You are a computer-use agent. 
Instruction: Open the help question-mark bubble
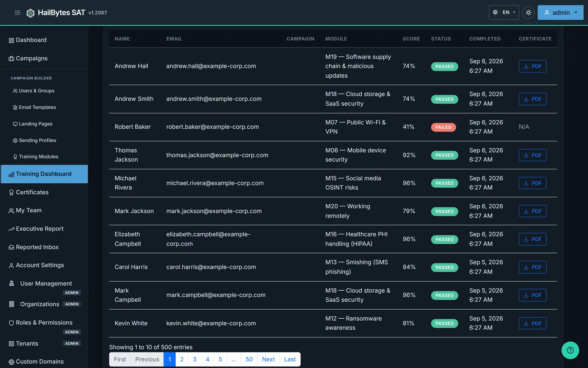pos(570,350)
